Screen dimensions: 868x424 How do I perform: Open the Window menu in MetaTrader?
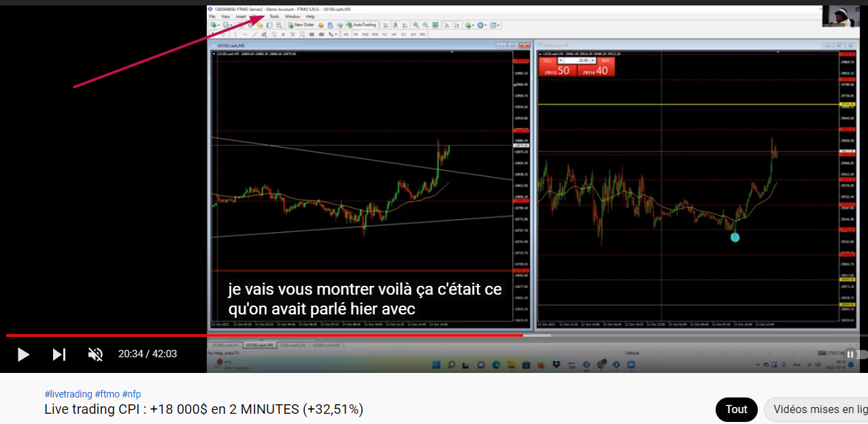[293, 16]
